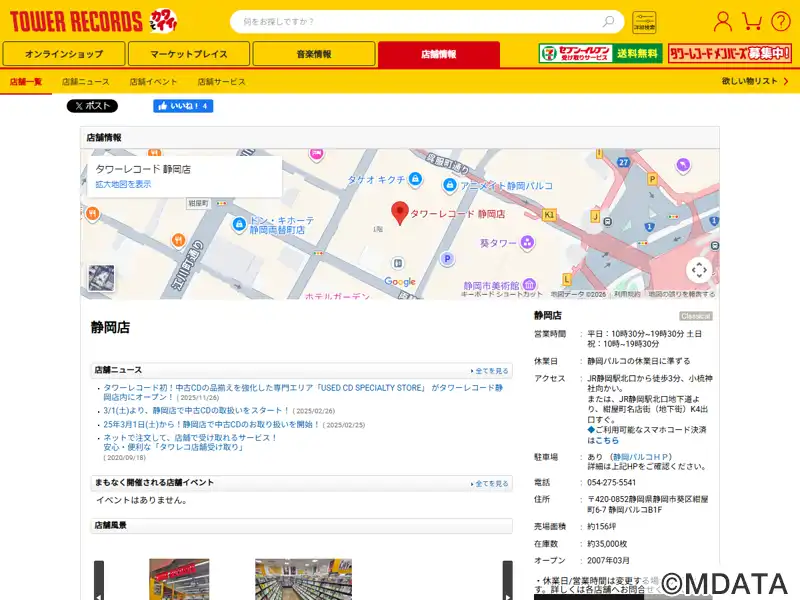Switch to the Music Information tab

pyautogui.click(x=314, y=54)
